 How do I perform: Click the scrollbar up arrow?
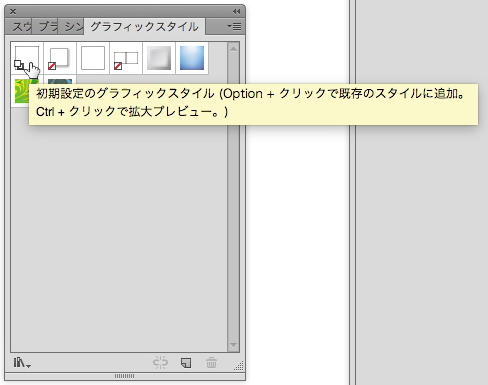coord(233,49)
